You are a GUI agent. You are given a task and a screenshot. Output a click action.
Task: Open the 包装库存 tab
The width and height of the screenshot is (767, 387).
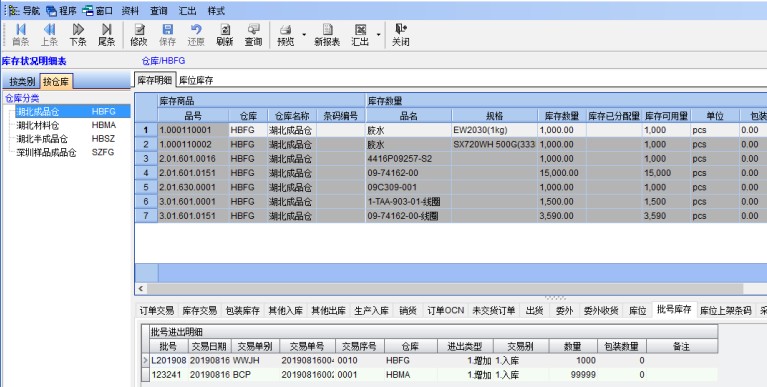pos(243,311)
